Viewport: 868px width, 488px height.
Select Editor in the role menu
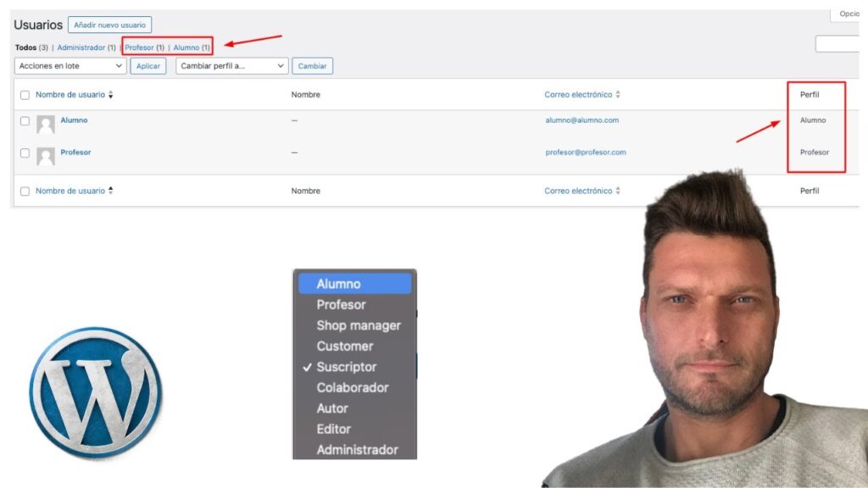tap(355, 430)
